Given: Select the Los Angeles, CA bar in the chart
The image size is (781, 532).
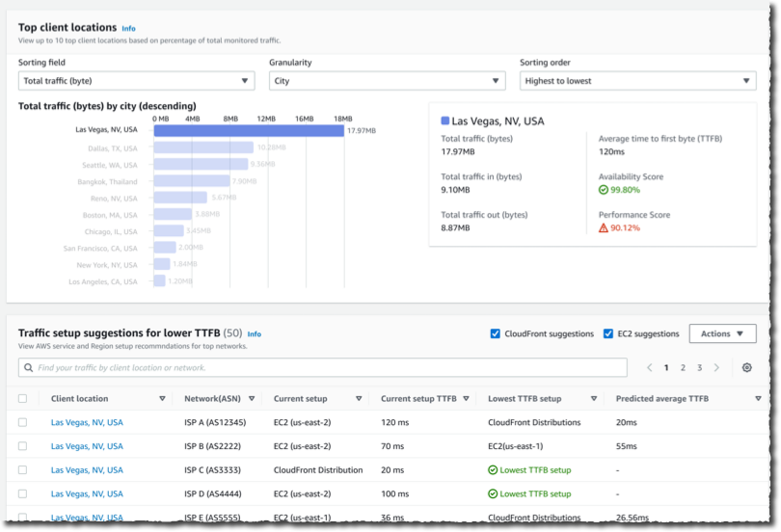Looking at the screenshot, I should point(159,281).
